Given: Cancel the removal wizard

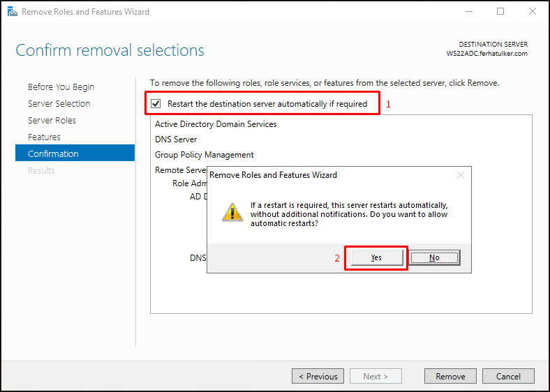Looking at the screenshot, I should coord(508,376).
